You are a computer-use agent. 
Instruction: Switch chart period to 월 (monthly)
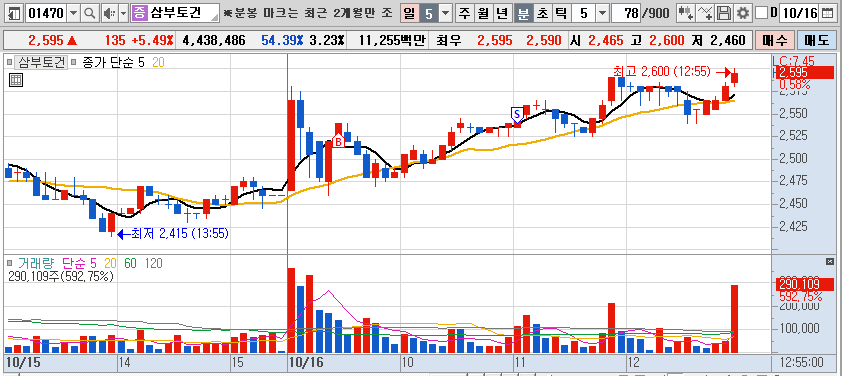tap(483, 13)
